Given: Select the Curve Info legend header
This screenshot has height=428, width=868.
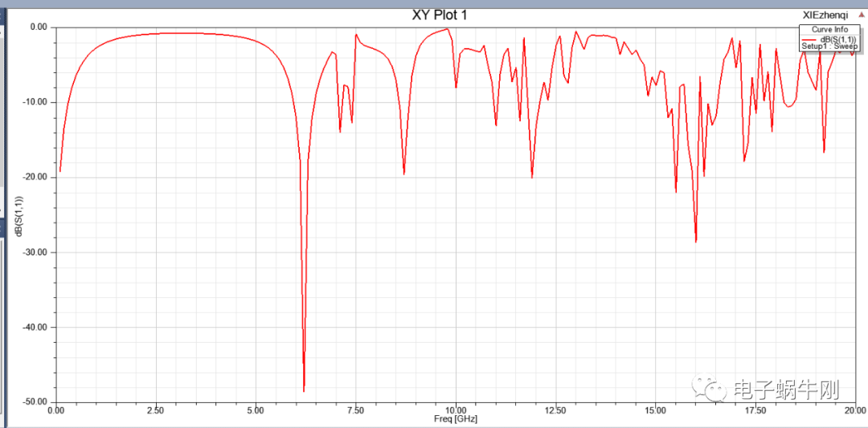Looking at the screenshot, I should pyautogui.click(x=829, y=30).
